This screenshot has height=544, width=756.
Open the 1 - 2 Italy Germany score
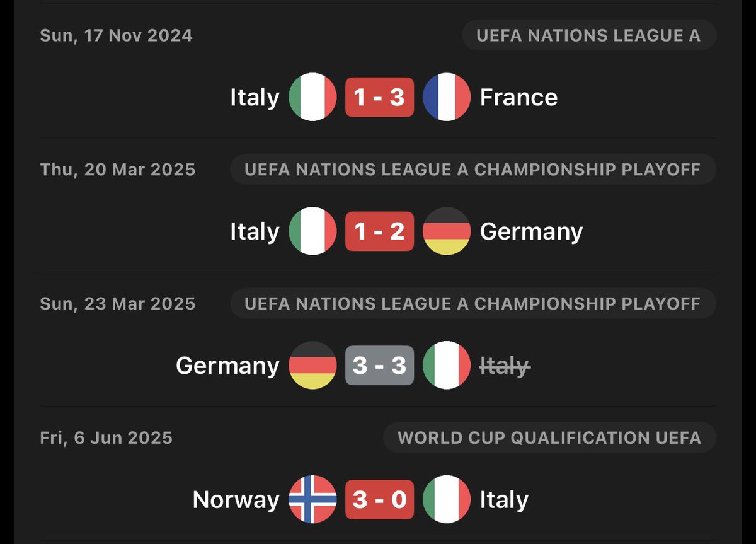click(379, 231)
